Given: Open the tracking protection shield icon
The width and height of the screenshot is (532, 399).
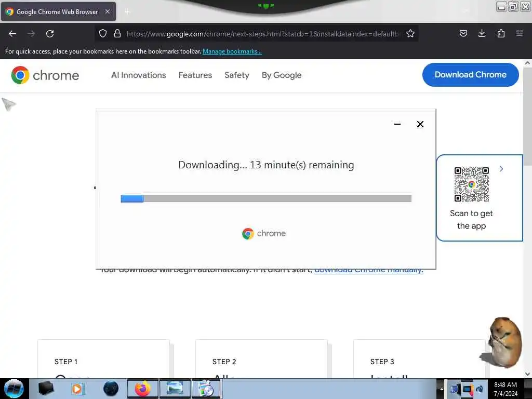Looking at the screenshot, I should (x=103, y=33).
